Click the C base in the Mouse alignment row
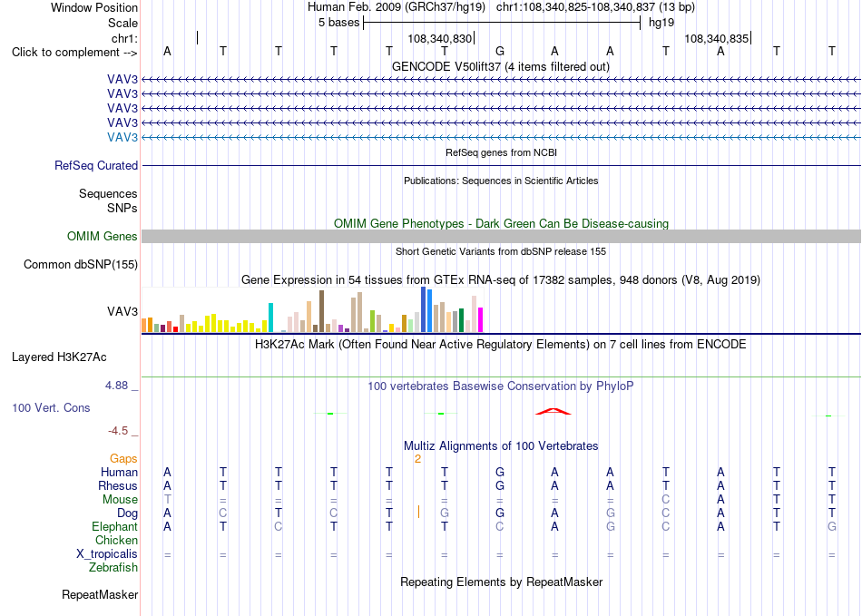Screen dimensions: 862x616 coord(666,500)
